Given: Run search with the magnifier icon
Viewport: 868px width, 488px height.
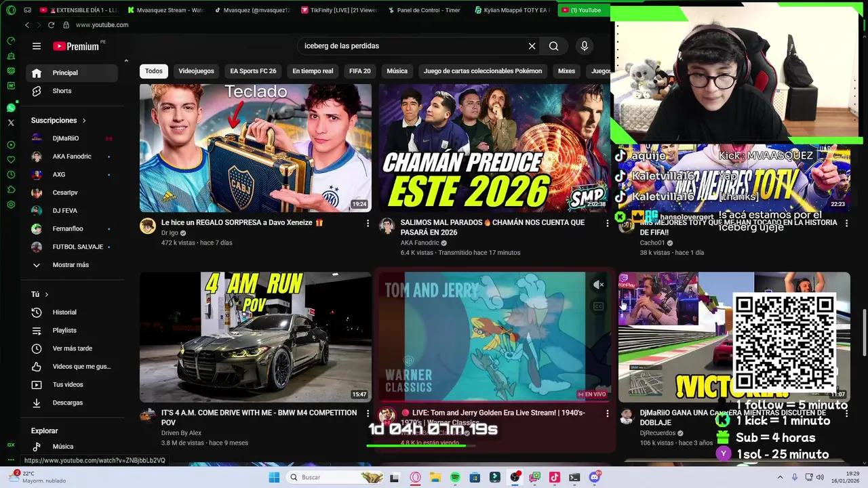Looking at the screenshot, I should (554, 46).
